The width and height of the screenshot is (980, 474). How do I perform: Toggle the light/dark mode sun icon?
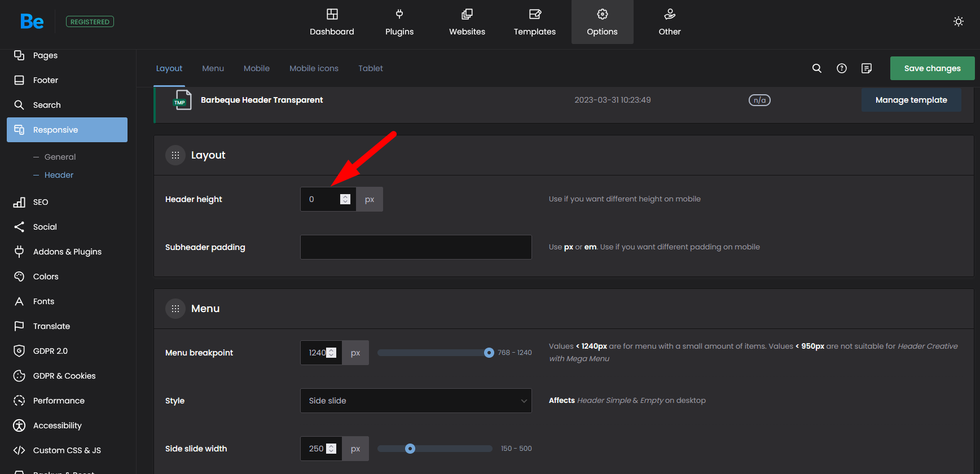point(958,21)
